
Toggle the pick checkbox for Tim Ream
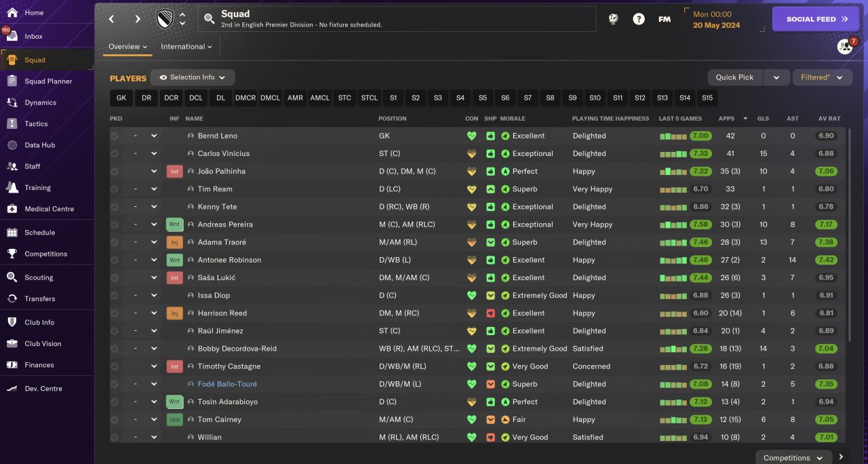click(115, 189)
